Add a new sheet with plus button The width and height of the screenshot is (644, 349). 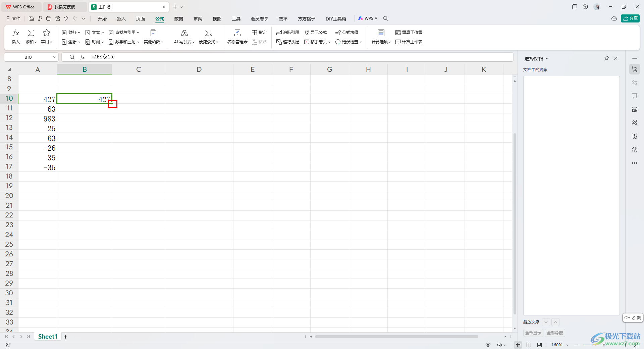coord(65,337)
